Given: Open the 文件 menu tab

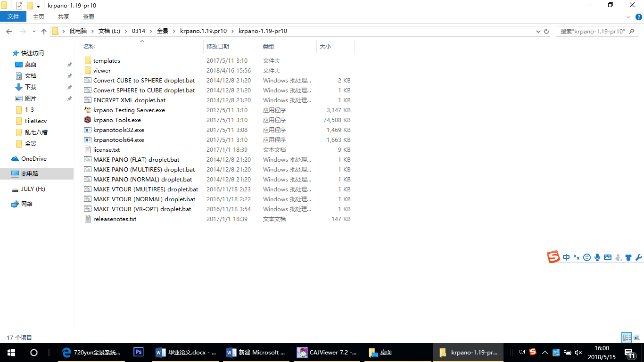Looking at the screenshot, I should click(x=13, y=16).
